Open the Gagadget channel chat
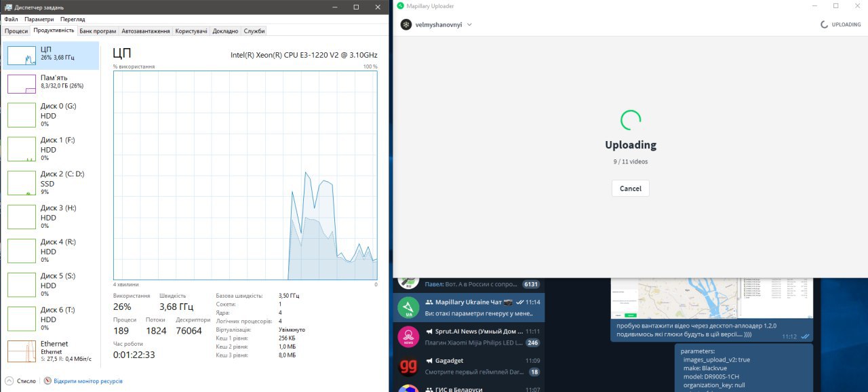868x392 pixels. (469, 366)
